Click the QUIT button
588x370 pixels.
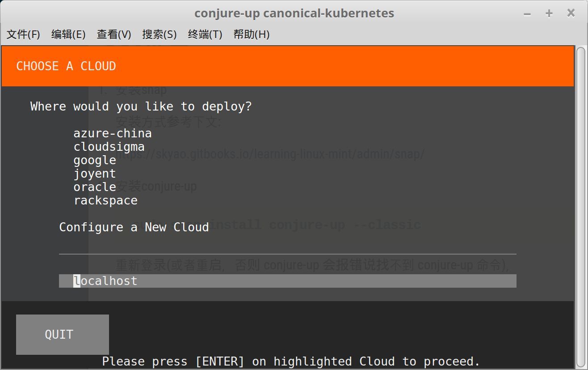(63, 335)
